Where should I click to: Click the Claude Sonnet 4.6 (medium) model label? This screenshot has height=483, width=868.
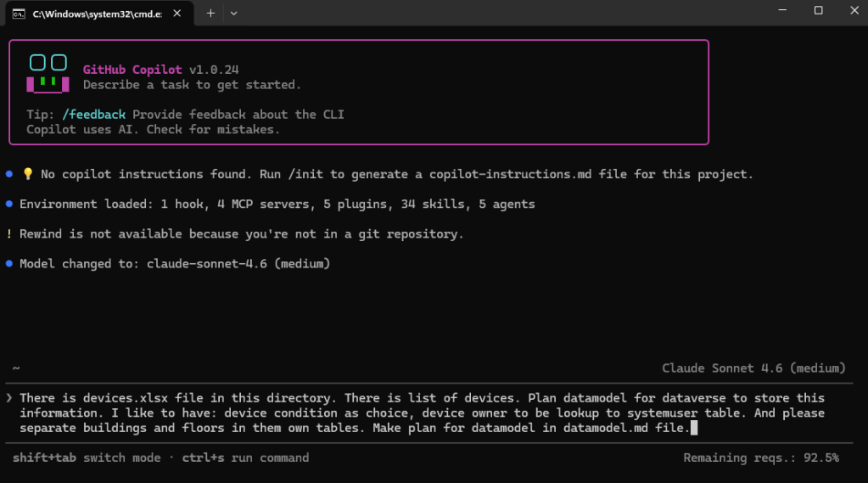(x=753, y=368)
